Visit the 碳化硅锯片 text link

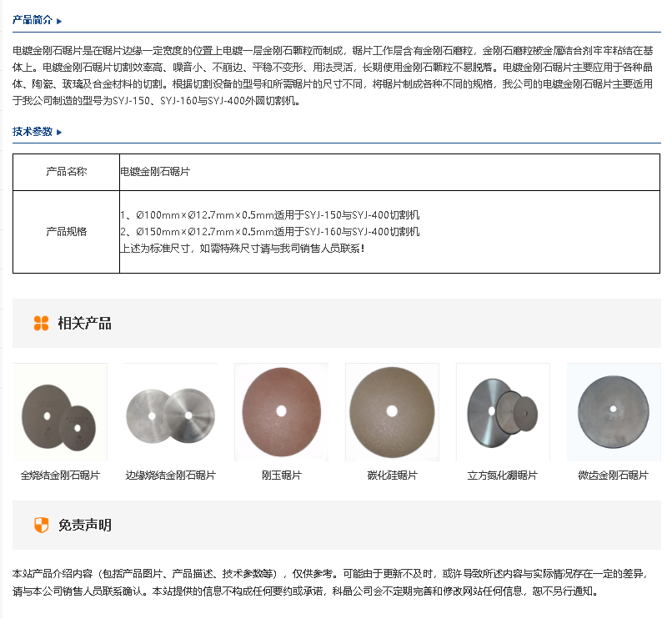click(392, 476)
